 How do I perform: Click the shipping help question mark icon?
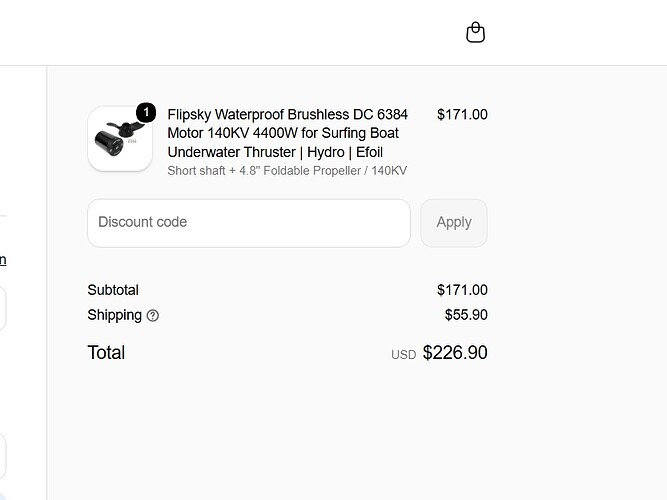pos(153,315)
